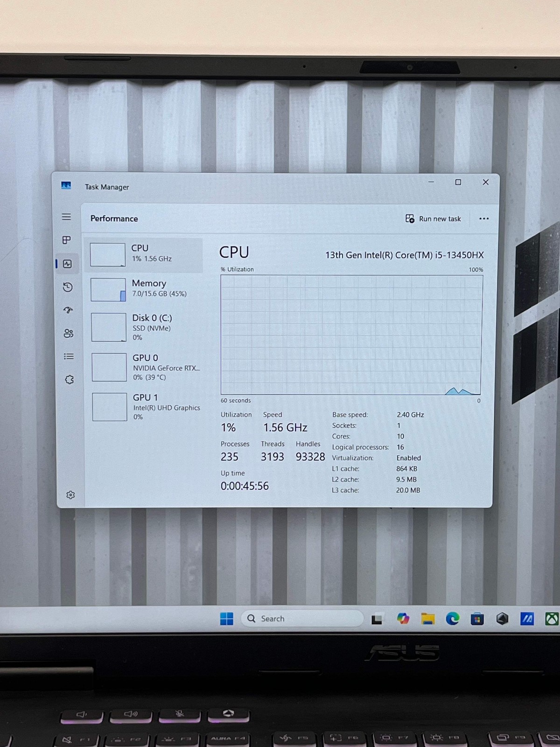Open Details page list icon

69,357
